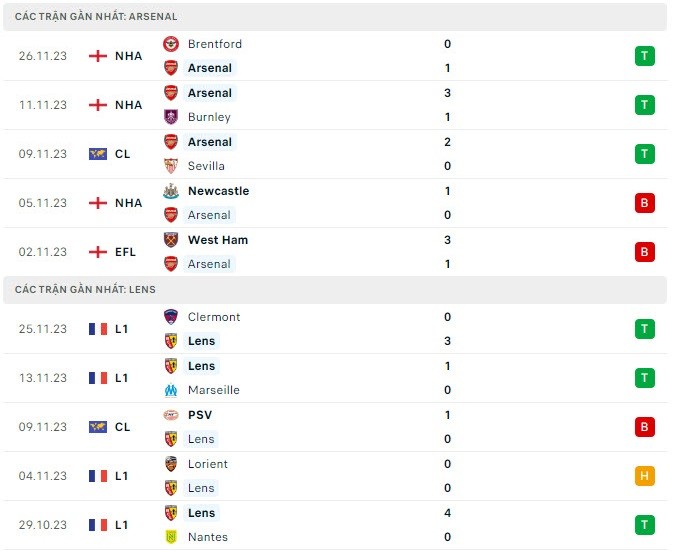Click the Lorient club crest icon
The width and height of the screenshot is (676, 551).
coord(171,464)
